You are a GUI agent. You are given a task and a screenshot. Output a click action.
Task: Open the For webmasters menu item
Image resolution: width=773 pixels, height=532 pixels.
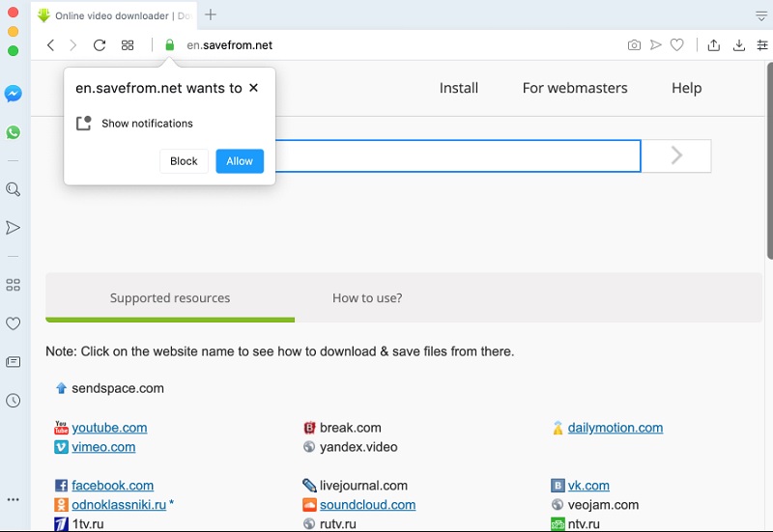point(575,88)
